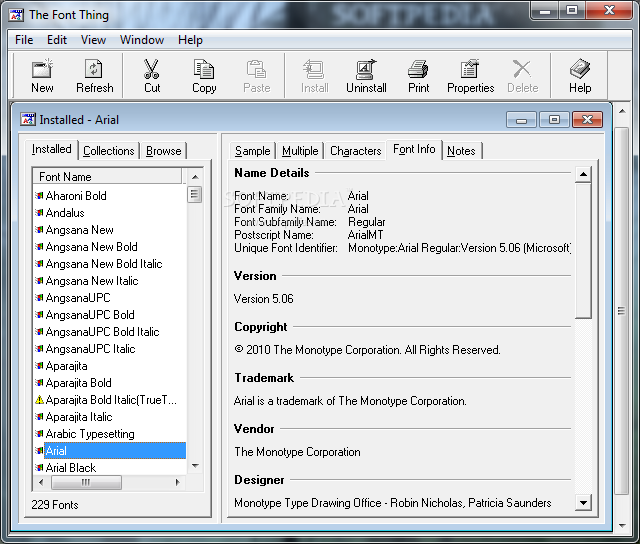Screen dimensions: 640x544
Task: Switch to the Characters tab
Action: click(x=356, y=151)
